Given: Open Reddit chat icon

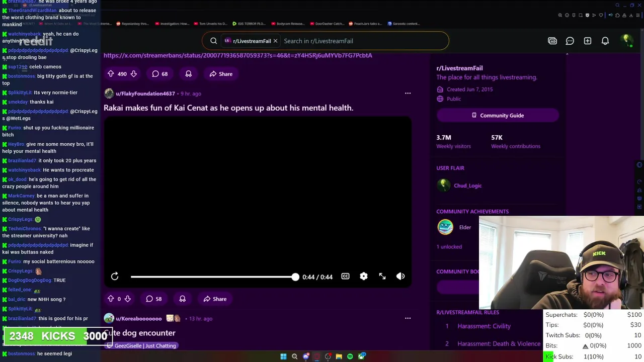Looking at the screenshot, I should 570,41.
